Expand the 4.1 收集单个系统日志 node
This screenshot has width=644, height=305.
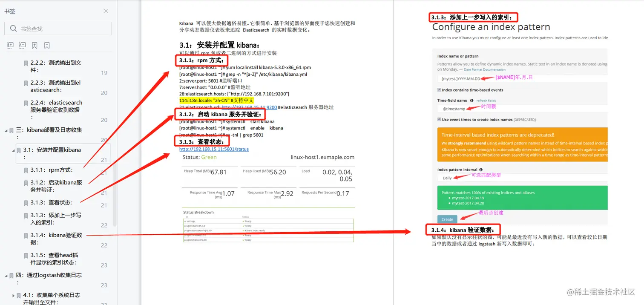click(x=13, y=295)
